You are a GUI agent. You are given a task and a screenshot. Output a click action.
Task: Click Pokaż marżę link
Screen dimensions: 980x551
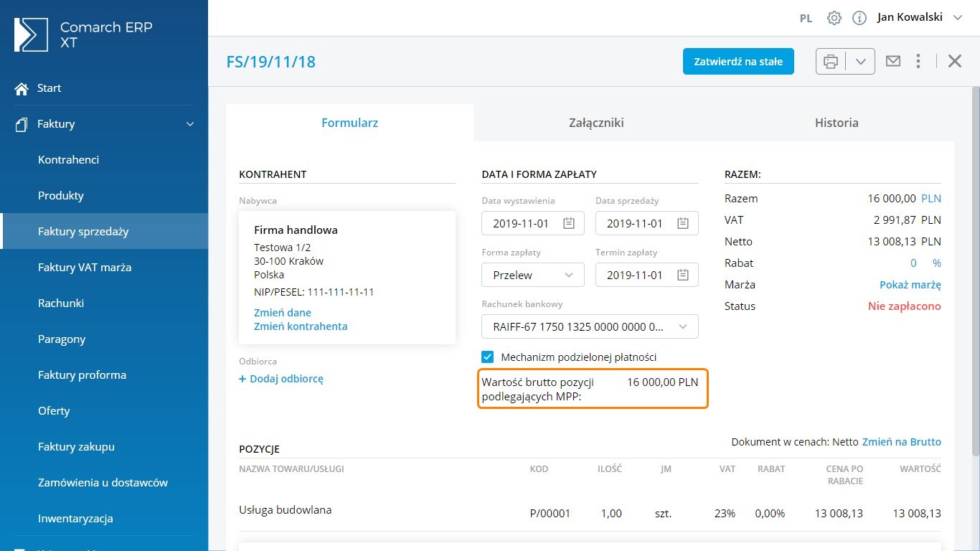point(910,285)
